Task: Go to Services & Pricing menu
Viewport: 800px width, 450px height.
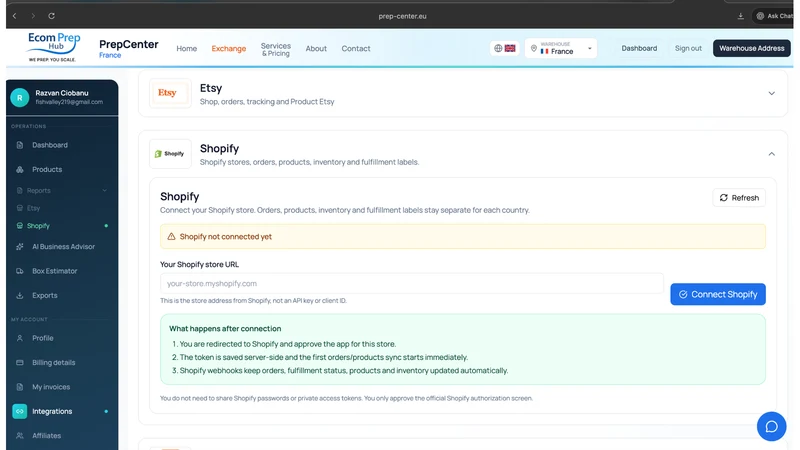Action: click(276, 49)
